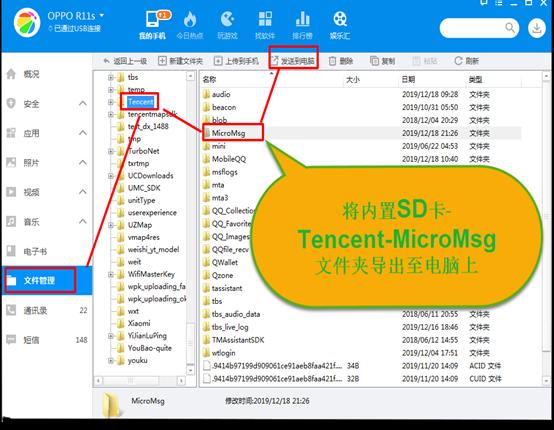Open the 排行榜 tab

302,25
